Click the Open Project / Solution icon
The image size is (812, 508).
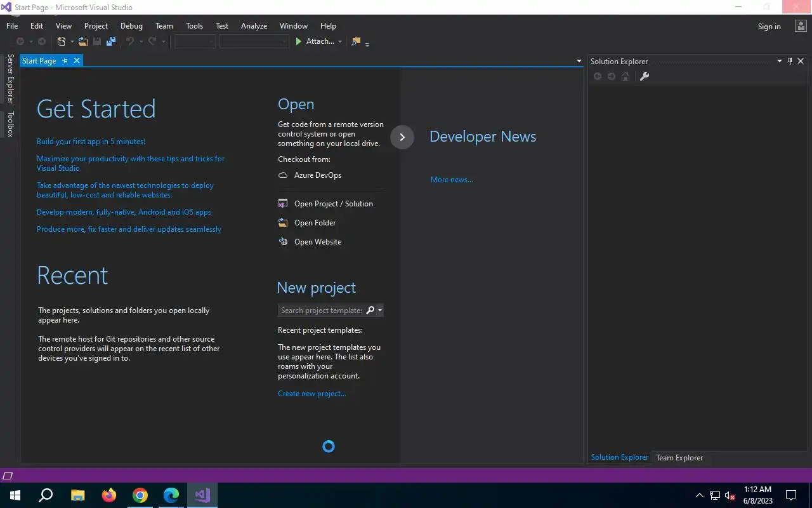pyautogui.click(x=283, y=204)
